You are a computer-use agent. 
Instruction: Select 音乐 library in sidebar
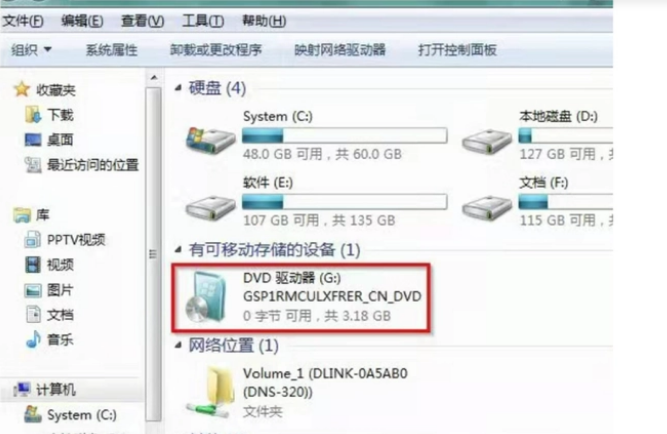[60, 340]
